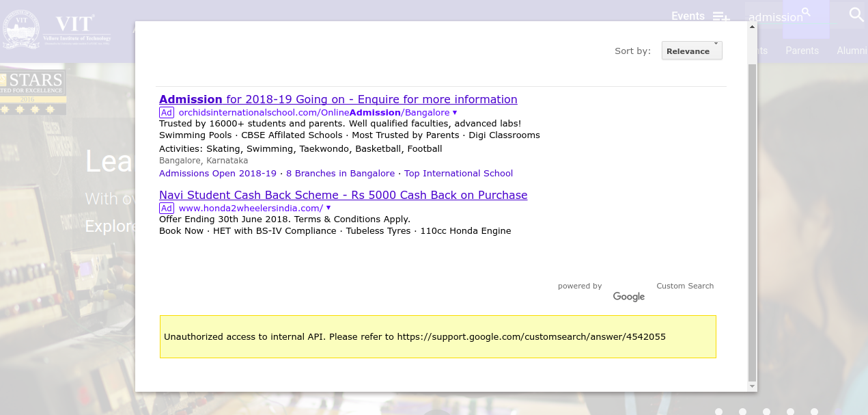
Task: Select the last carousel dot indicator
Action: point(814,412)
